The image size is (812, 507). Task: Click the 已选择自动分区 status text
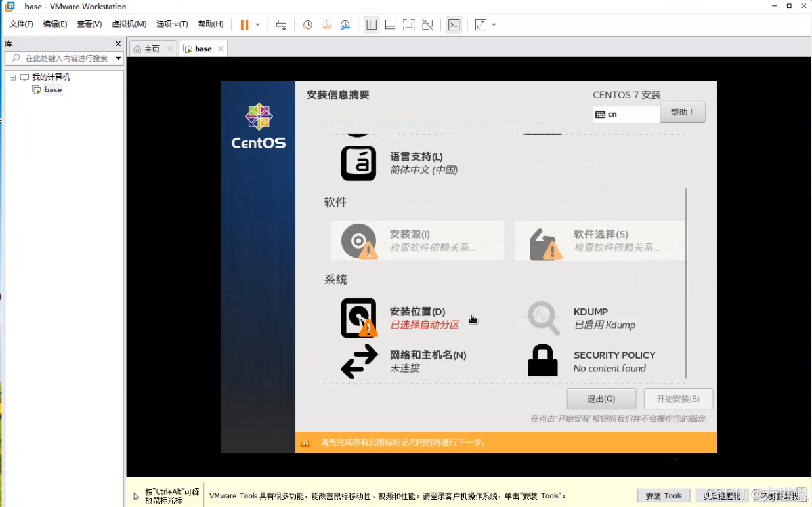tap(424, 325)
